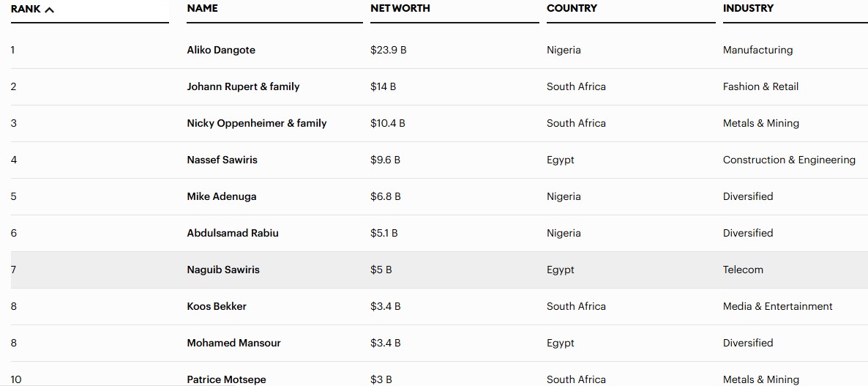Select the Naguib Sawiris row name
The height and width of the screenshot is (386, 868).
click(x=223, y=270)
